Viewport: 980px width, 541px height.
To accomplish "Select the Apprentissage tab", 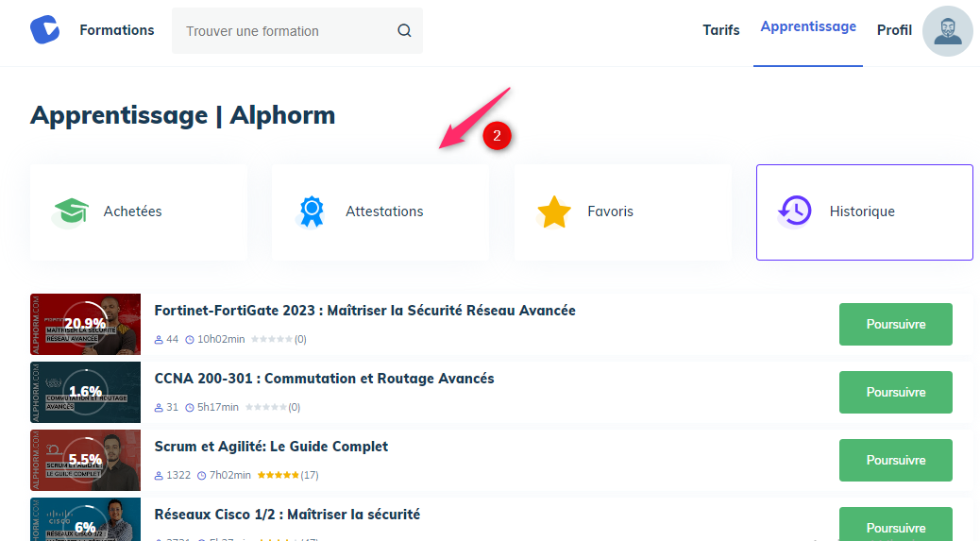I will (808, 26).
